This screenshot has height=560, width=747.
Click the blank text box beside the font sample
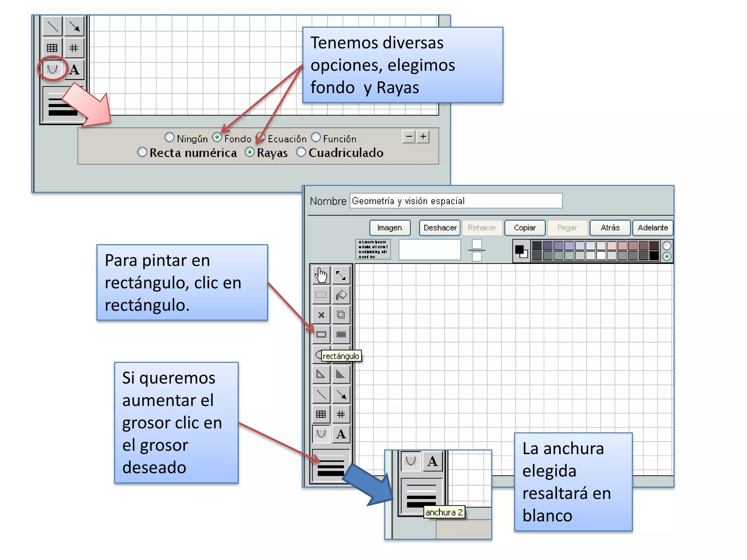point(430,250)
